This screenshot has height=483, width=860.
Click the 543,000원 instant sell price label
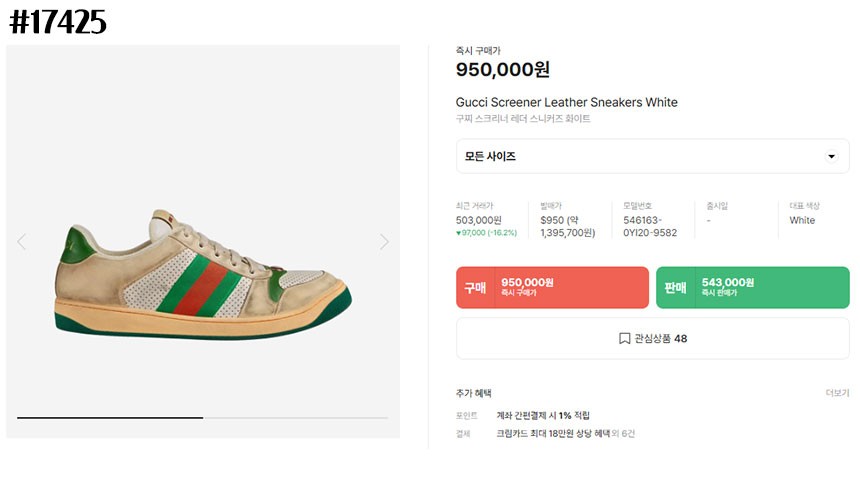[727, 282]
